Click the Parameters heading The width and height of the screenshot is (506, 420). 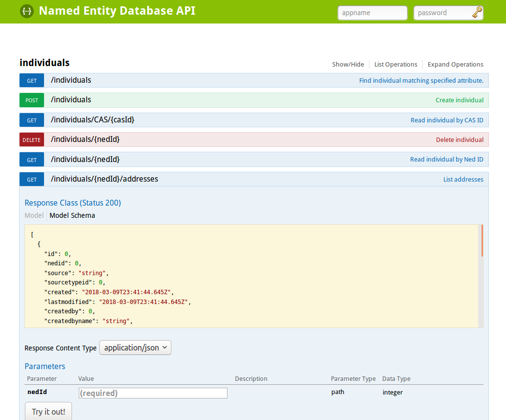(x=45, y=366)
